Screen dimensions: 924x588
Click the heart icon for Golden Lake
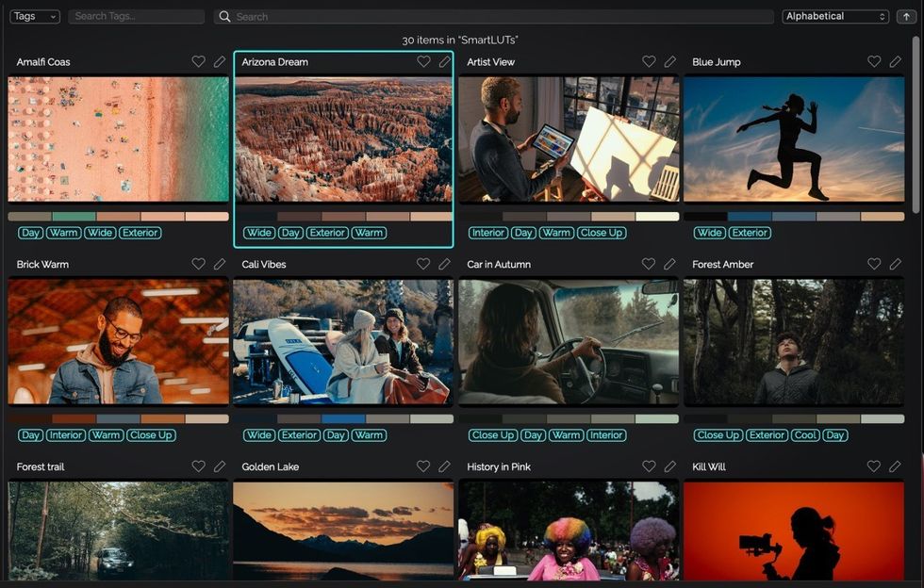coord(423,466)
